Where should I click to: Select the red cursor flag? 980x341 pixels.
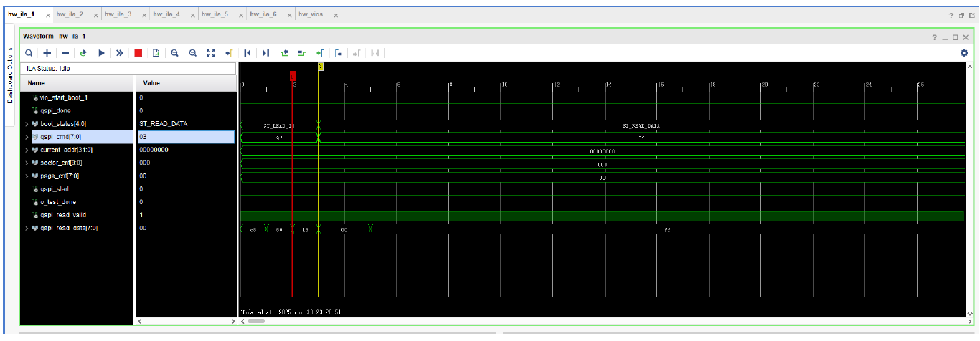coord(293,75)
